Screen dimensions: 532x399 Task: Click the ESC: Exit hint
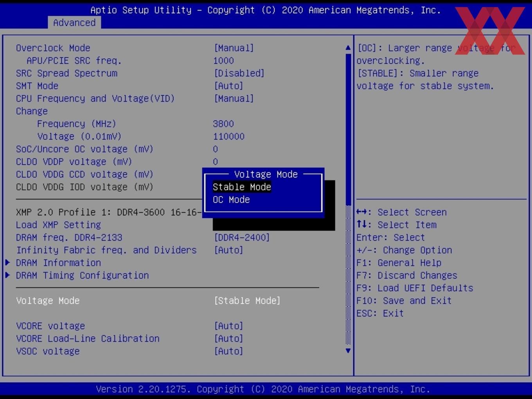pyautogui.click(x=380, y=313)
